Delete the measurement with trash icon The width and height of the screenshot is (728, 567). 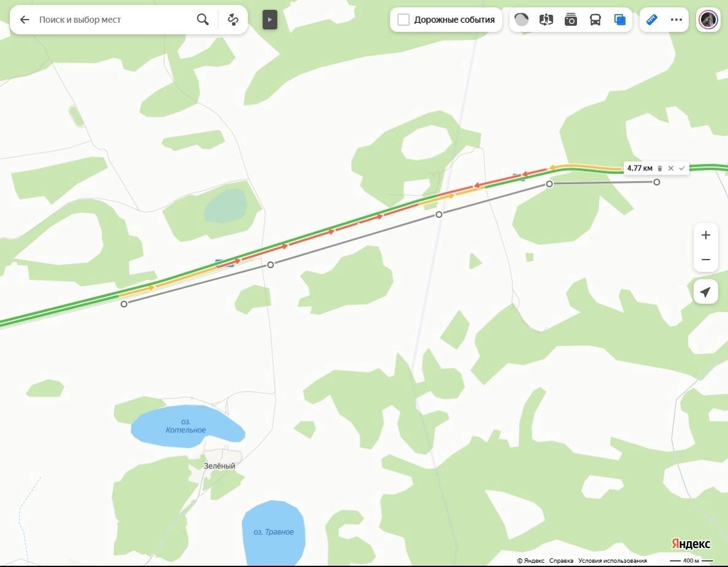point(660,168)
